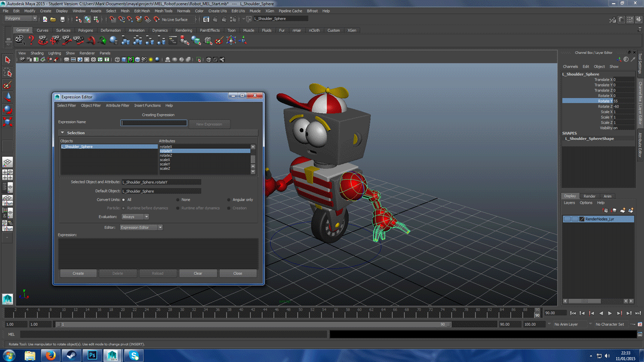Open the Render View from the status line
The height and width of the screenshot is (362, 644).
coord(205,19)
